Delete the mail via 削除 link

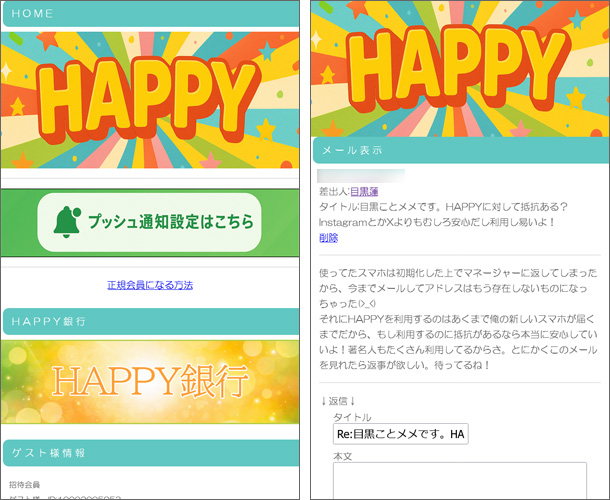tap(328, 238)
